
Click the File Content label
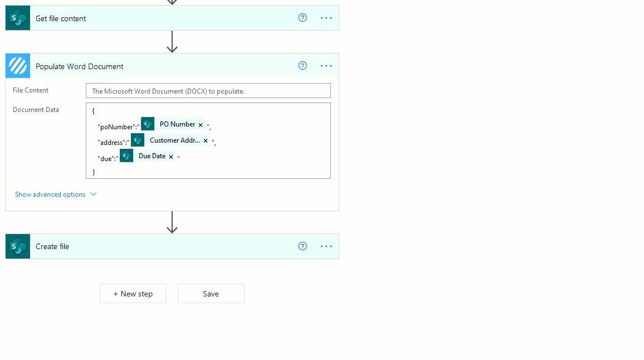pos(31,90)
